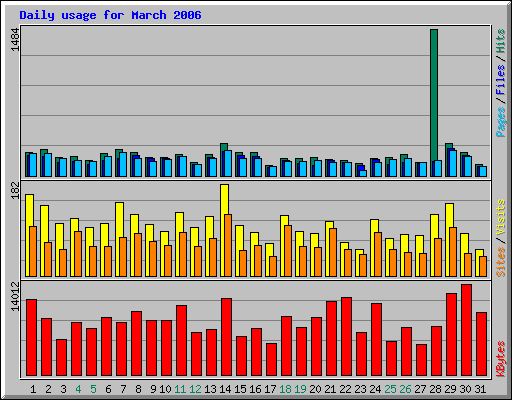512x400 pixels.
Task: Select the orange Sites bar for day 14
Action: point(228,245)
